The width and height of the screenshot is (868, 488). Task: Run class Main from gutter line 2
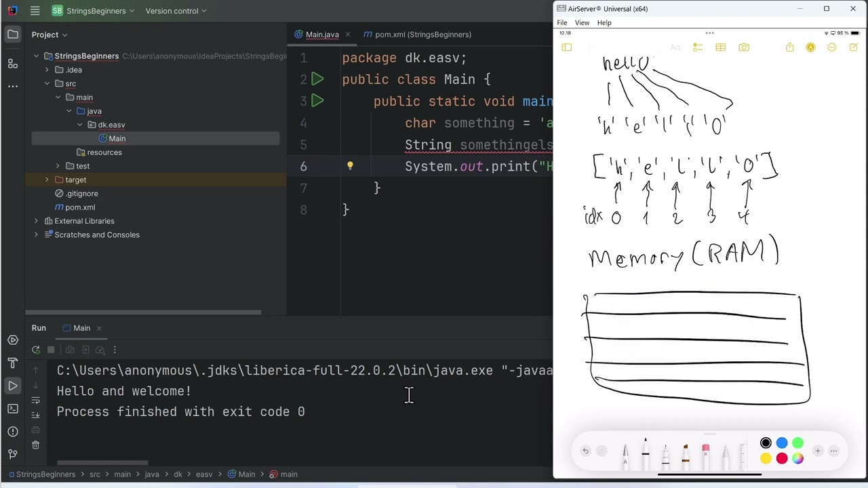tap(317, 79)
